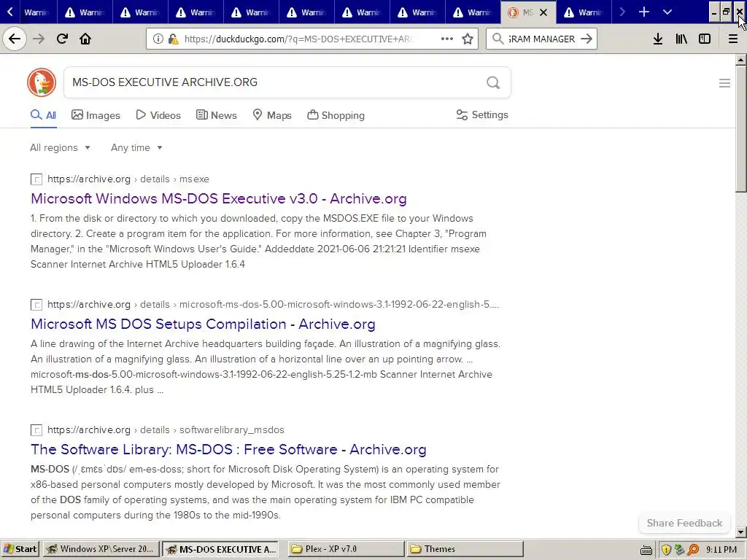Switch to the Warning tab right of active tab
Viewport: 747px width, 560px height.
pos(583,12)
